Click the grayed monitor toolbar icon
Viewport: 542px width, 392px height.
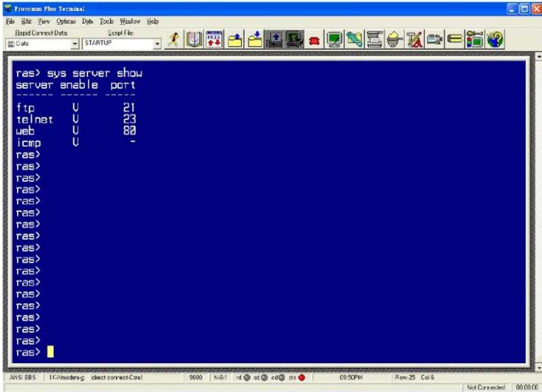295,39
